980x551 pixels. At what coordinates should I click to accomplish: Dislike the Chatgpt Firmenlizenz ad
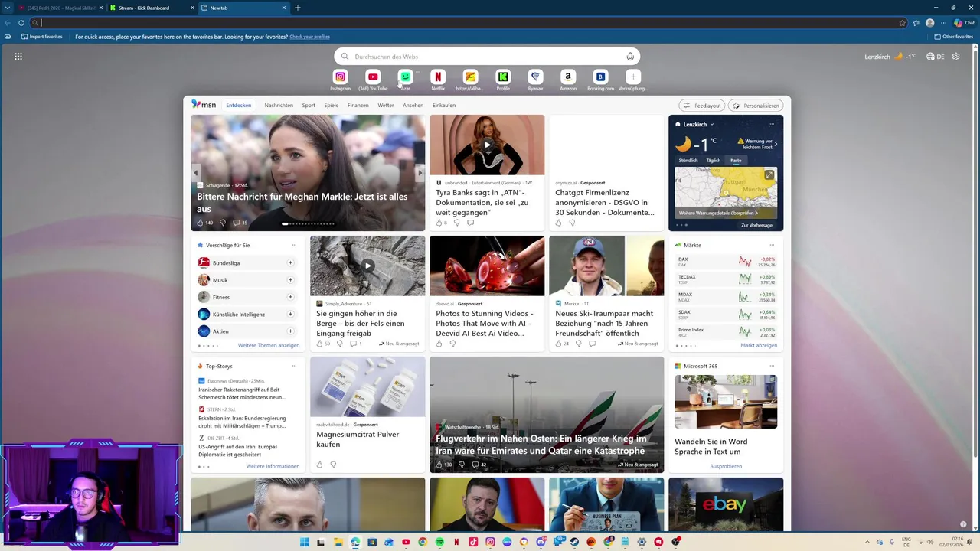coord(572,223)
